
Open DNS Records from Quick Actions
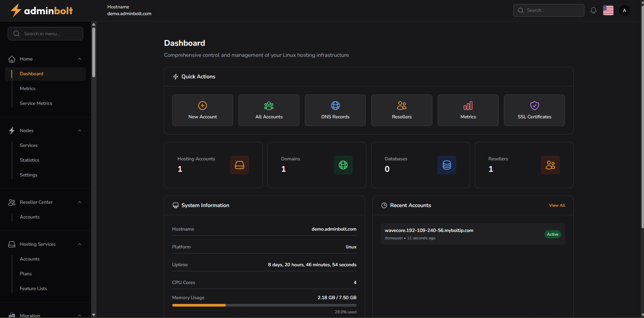(335, 110)
